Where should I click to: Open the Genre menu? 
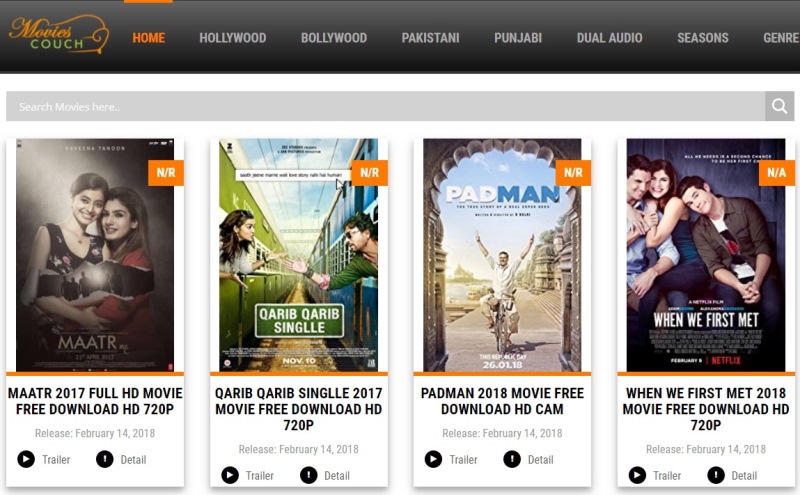click(781, 38)
